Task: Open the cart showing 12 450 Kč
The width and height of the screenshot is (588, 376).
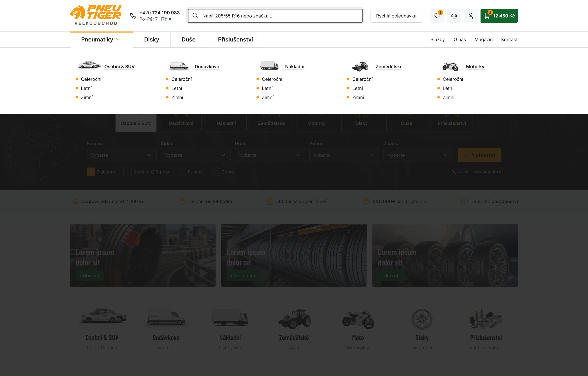Action: pos(499,16)
